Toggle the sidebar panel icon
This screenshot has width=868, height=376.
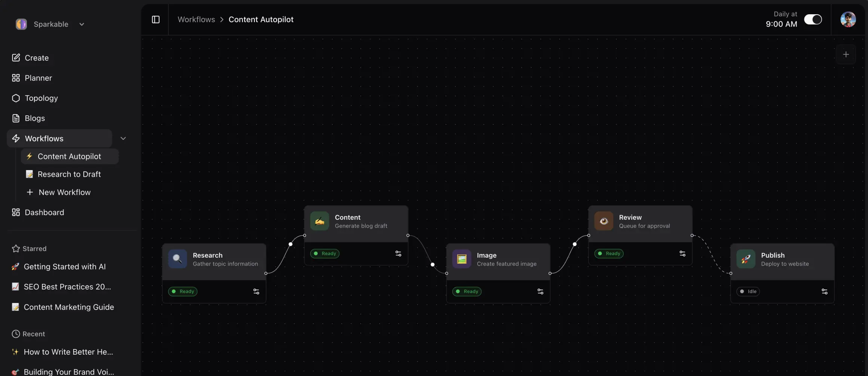156,19
